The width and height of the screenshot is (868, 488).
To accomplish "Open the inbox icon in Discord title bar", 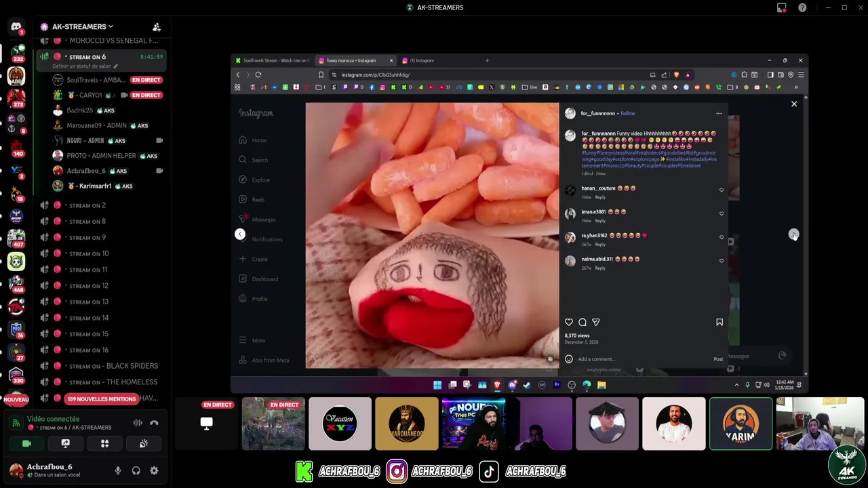I will [781, 7].
